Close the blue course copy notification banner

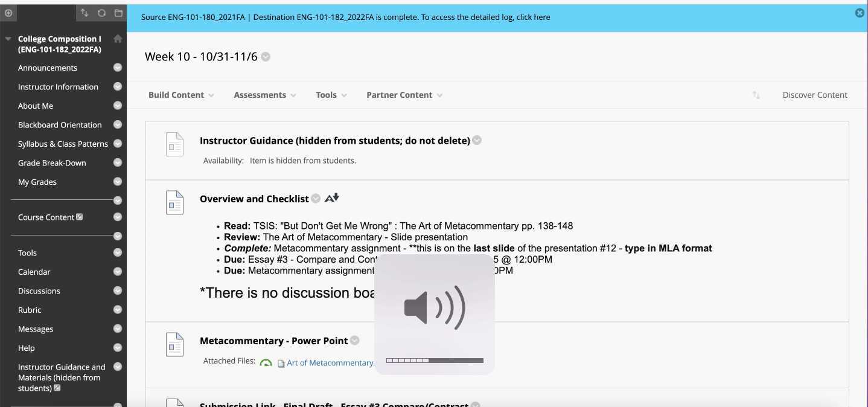pyautogui.click(x=860, y=13)
